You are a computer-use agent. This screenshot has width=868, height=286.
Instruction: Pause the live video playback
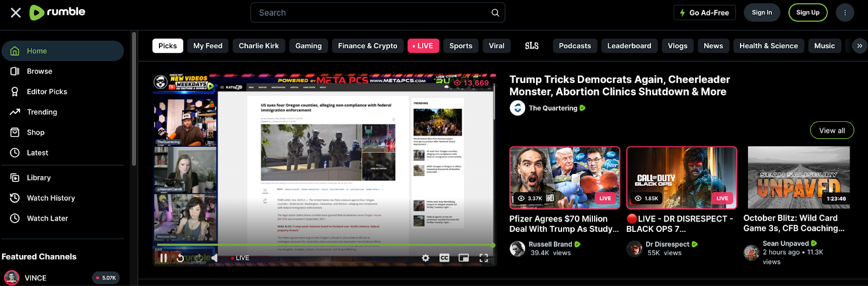point(164,258)
